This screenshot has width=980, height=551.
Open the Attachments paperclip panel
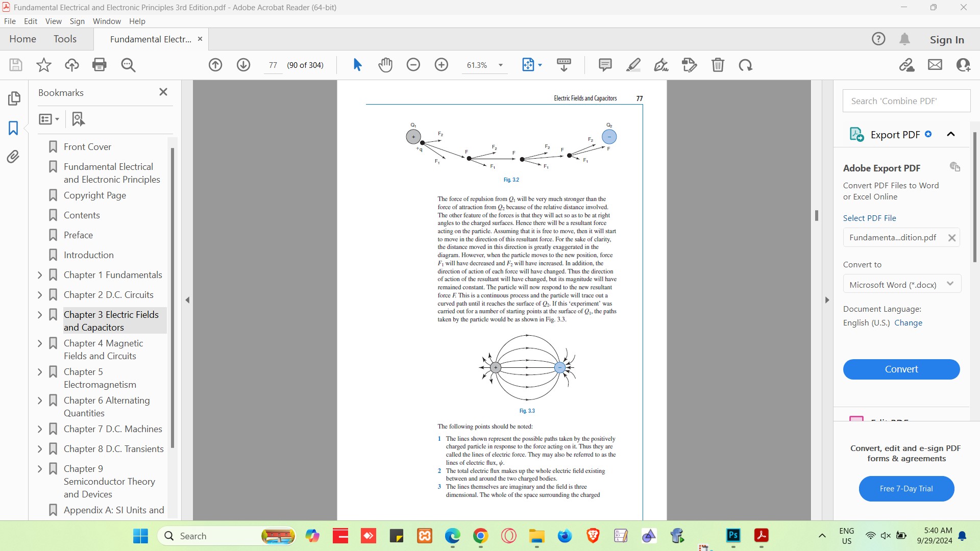click(14, 157)
